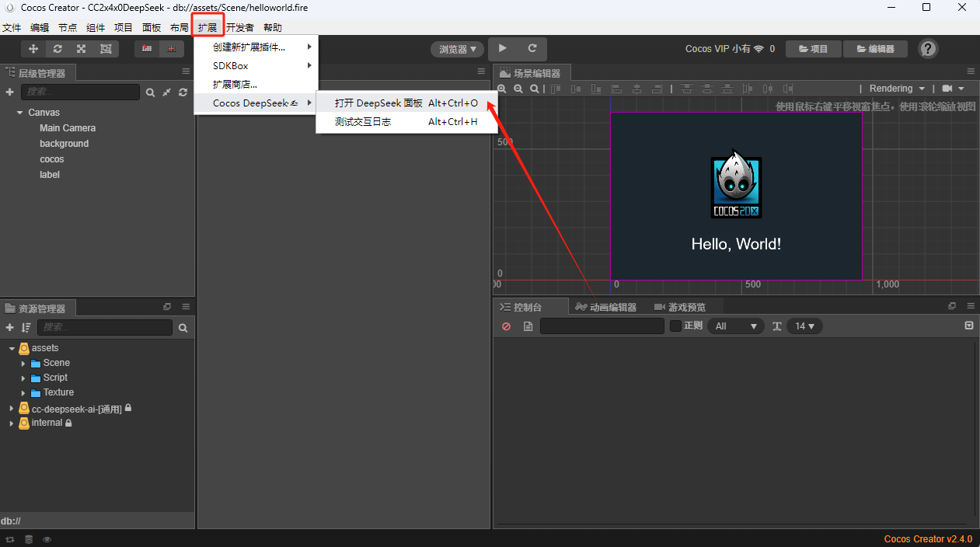
Task: Collapse the assets folder
Action: pos(12,348)
